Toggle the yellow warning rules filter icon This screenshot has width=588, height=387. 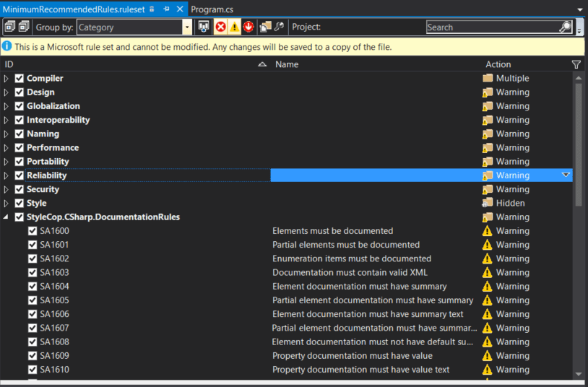234,27
